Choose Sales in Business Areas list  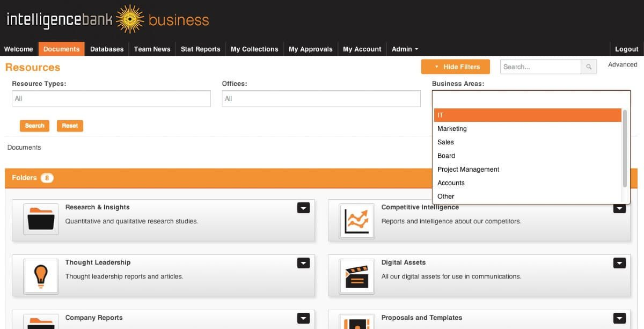pos(528,142)
